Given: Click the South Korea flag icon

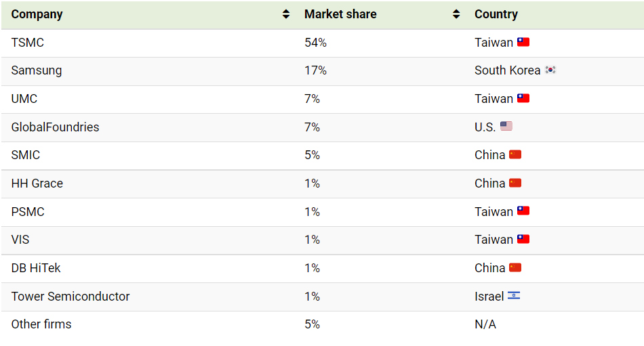Looking at the screenshot, I should pos(550,70).
